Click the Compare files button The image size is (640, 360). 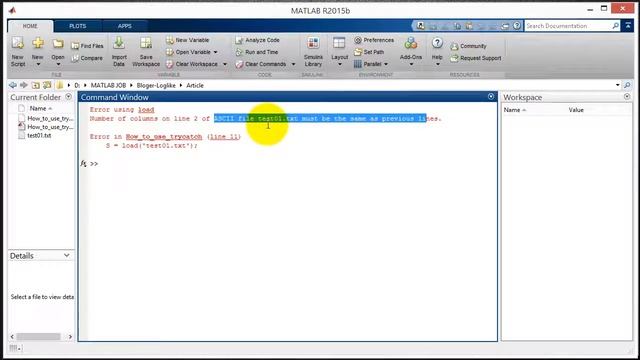pyautogui.click(x=87, y=58)
